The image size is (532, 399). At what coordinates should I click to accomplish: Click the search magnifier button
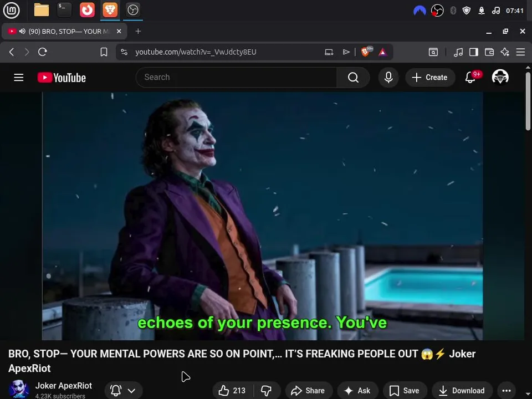pos(353,78)
